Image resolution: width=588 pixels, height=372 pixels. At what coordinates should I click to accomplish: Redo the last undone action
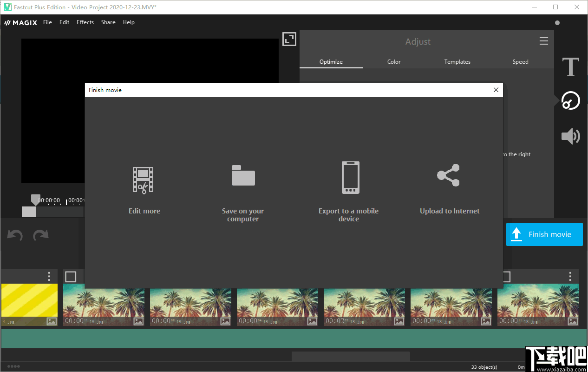coord(41,235)
